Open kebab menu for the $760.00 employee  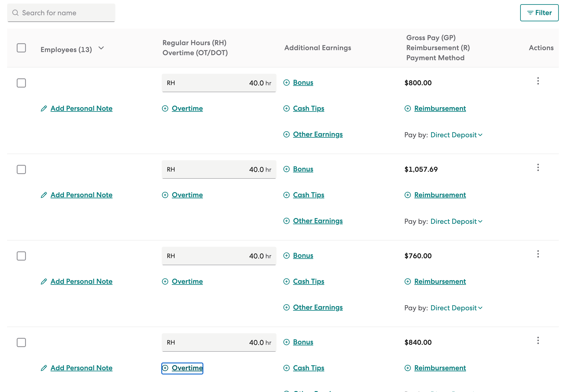(x=538, y=254)
